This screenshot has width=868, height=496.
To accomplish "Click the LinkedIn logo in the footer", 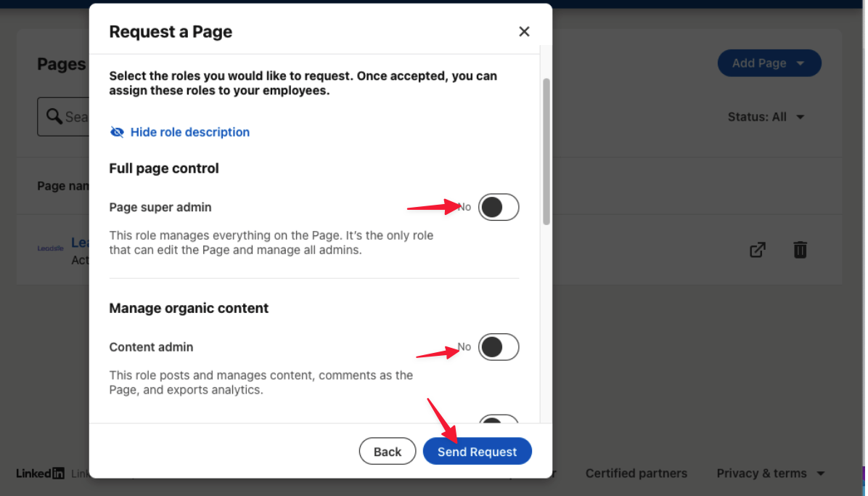I will coord(41,474).
